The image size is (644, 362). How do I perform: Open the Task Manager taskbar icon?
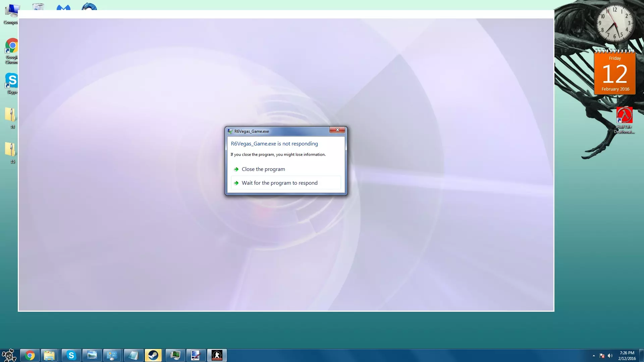coord(175,355)
